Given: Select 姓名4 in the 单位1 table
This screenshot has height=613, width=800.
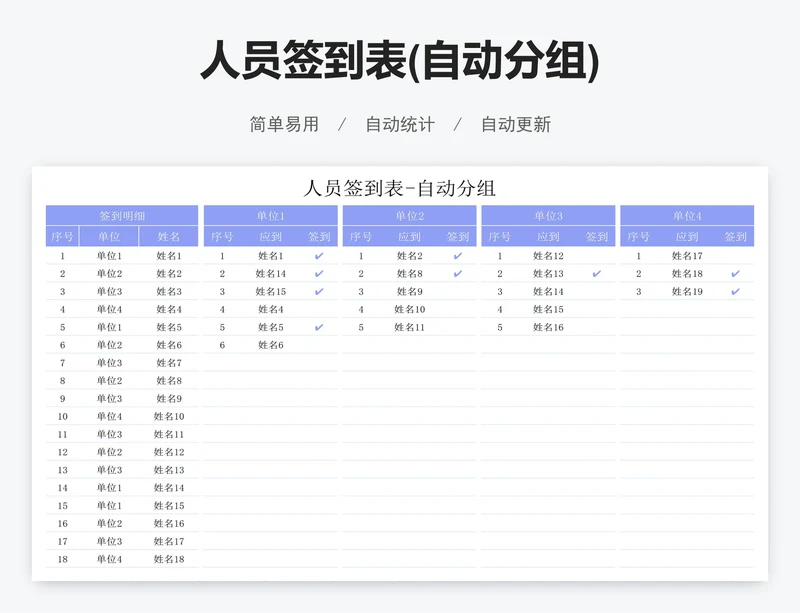Looking at the screenshot, I should [x=270, y=309].
